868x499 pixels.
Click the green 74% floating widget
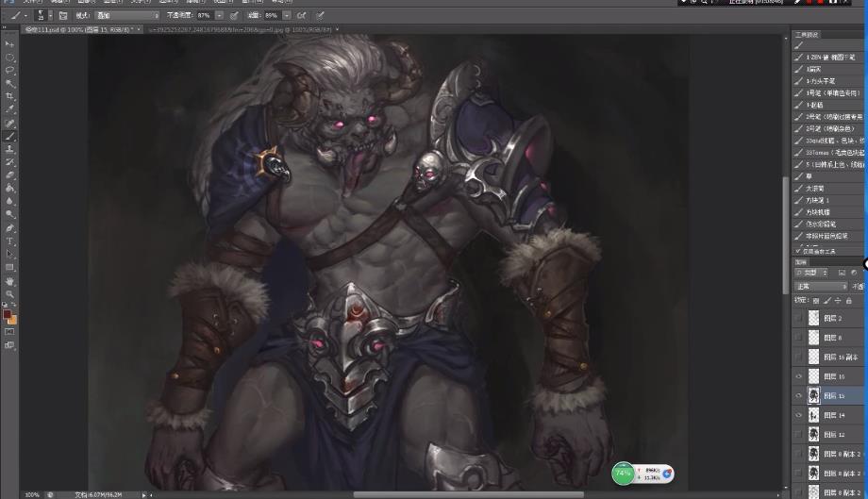(x=624, y=474)
